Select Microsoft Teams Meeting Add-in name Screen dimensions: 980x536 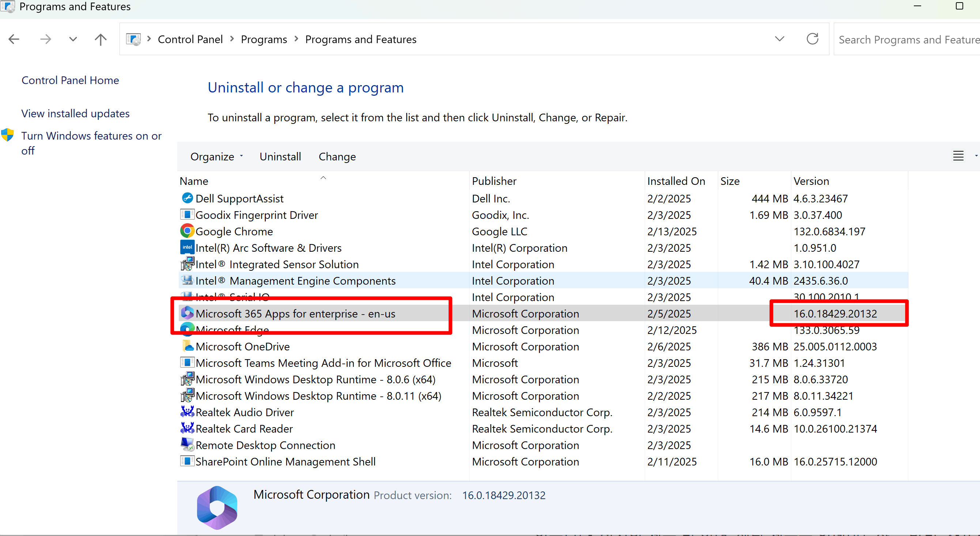323,363
